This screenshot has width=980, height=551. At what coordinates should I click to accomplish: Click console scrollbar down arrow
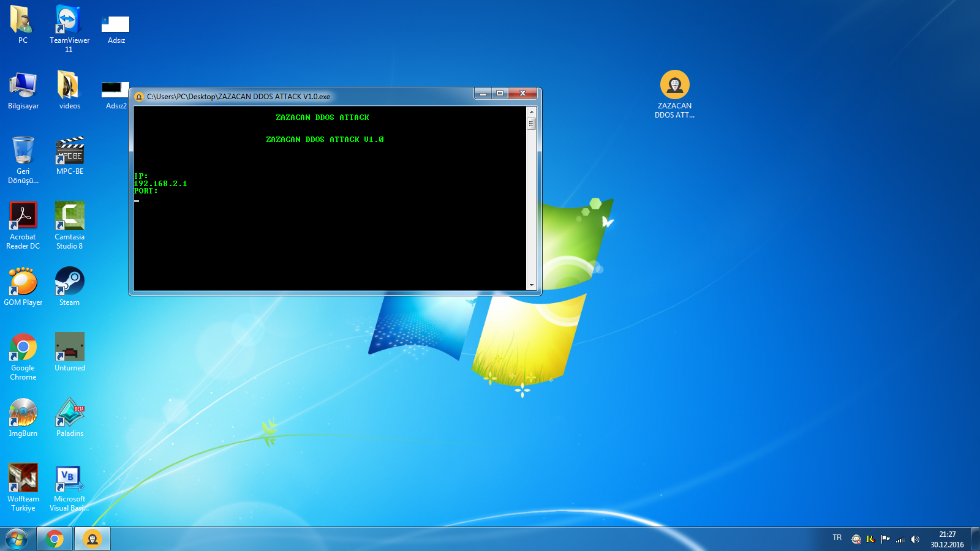pyautogui.click(x=531, y=285)
